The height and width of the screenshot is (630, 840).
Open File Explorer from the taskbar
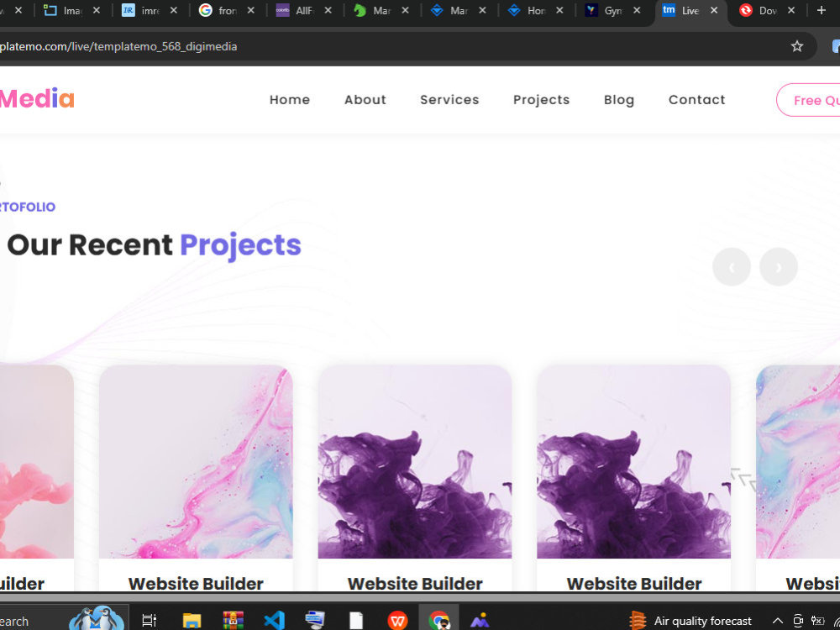(192, 621)
